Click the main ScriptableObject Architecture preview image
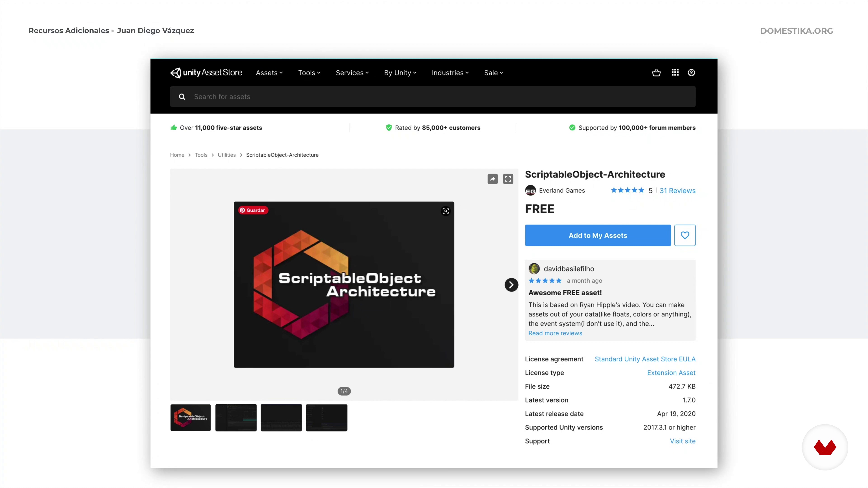This screenshot has height=488, width=868. click(344, 285)
